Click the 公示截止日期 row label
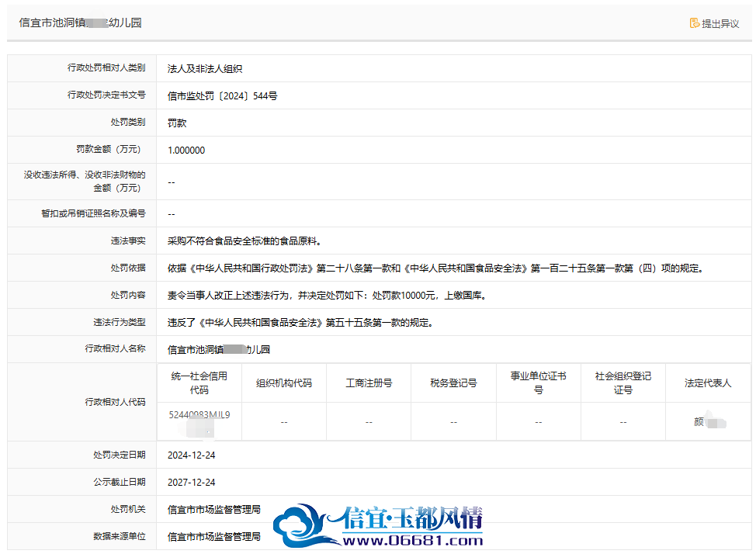The width and height of the screenshot is (756, 554). point(120,482)
